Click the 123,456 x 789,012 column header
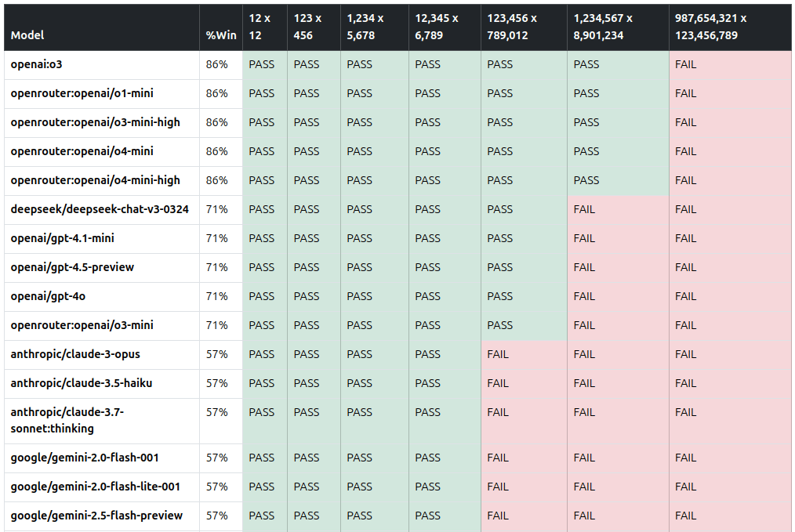This screenshot has width=795, height=532. coord(512,27)
